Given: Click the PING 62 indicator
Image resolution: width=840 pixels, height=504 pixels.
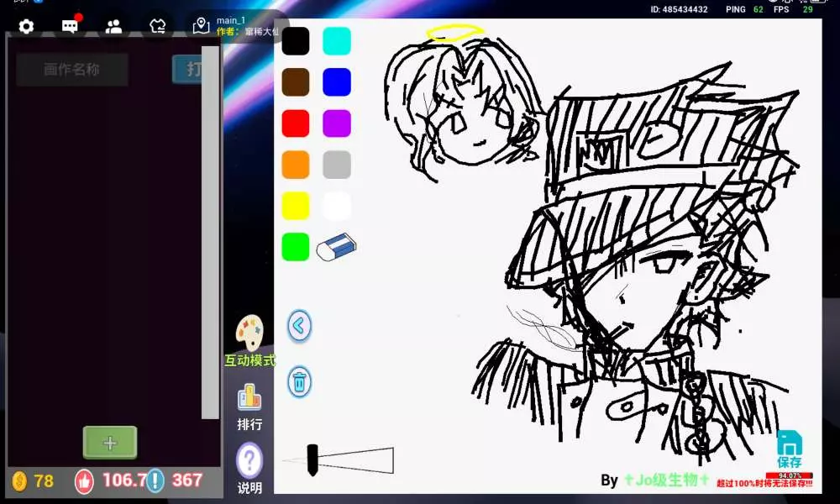Looking at the screenshot, I should [x=744, y=9].
